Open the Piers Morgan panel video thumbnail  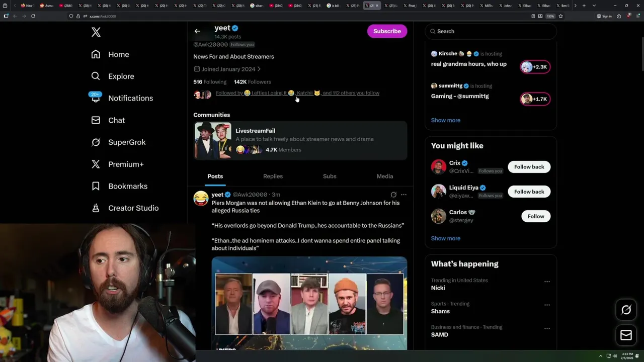pos(309,303)
